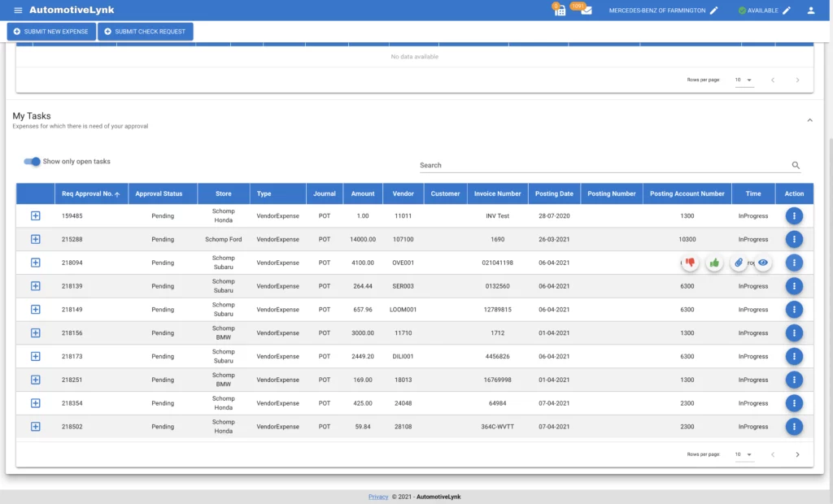Screen dimensions: 833x504
Task: Expand row for request 218251
Action: pos(36,380)
